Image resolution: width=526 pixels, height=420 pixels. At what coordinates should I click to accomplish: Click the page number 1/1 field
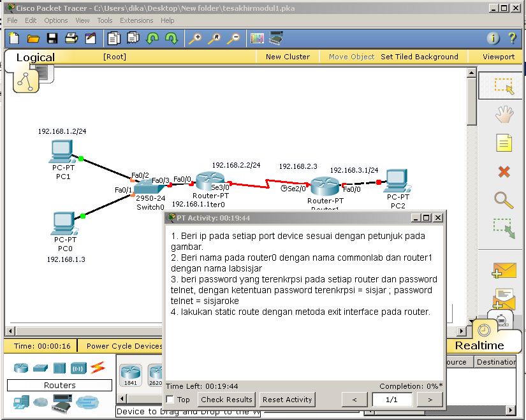392,400
